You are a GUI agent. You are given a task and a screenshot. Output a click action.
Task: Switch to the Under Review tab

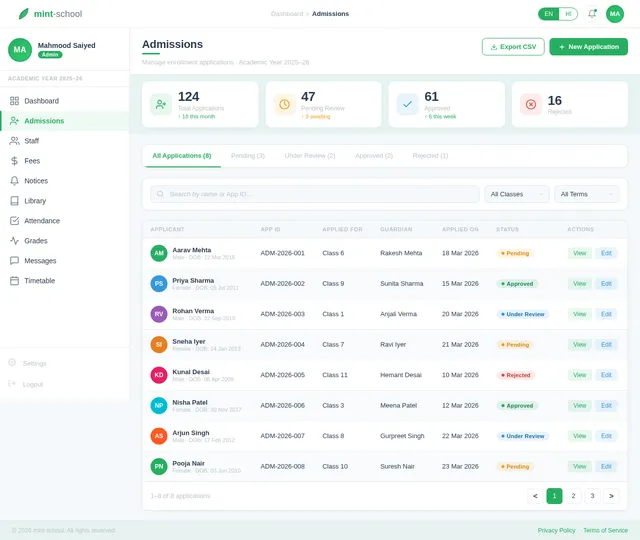click(x=310, y=156)
